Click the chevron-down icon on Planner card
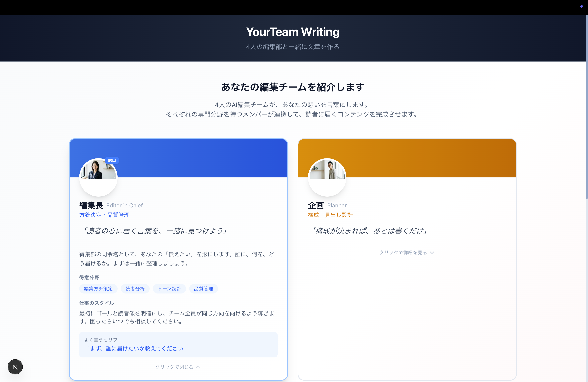 pyautogui.click(x=432, y=253)
